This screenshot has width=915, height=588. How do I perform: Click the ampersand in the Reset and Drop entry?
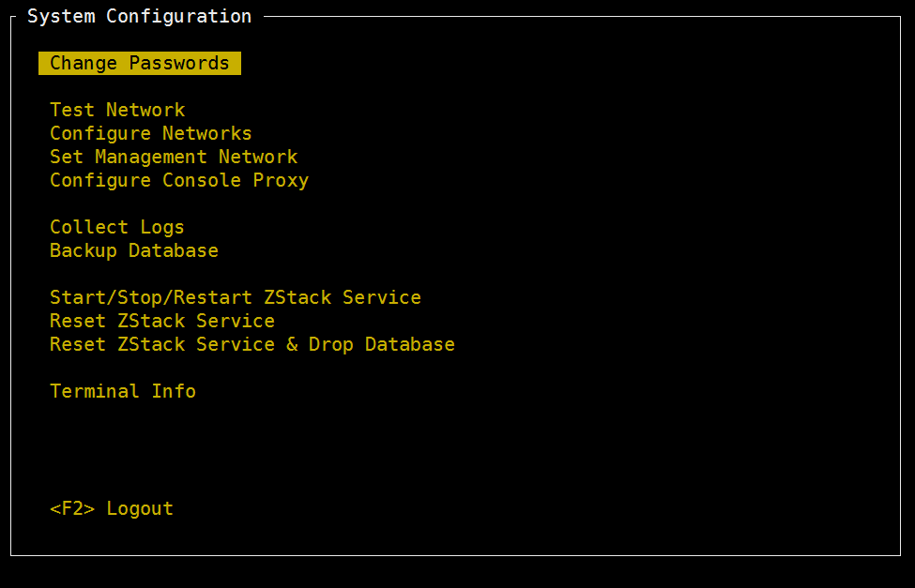tap(292, 344)
